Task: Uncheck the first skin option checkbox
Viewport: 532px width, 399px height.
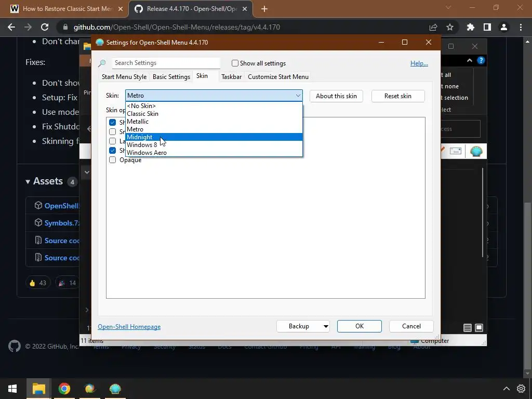Action: click(x=112, y=122)
